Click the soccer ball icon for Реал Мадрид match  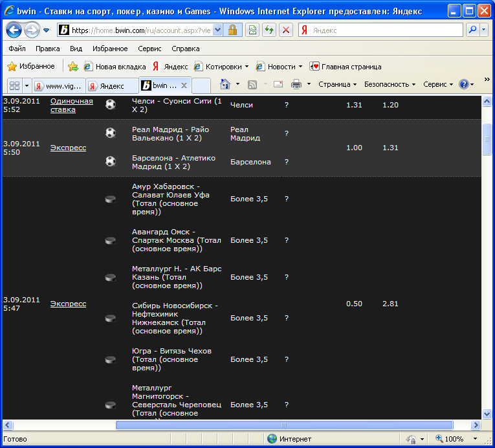(x=111, y=133)
